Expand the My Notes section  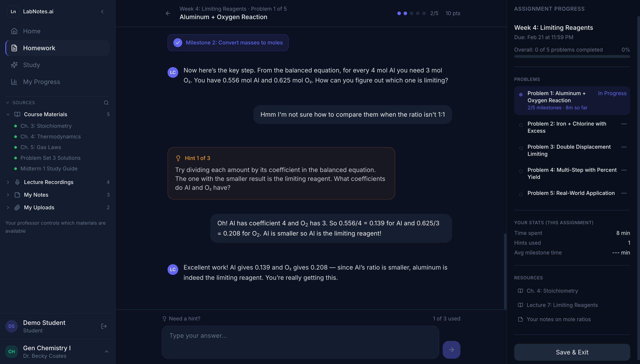tap(8, 194)
